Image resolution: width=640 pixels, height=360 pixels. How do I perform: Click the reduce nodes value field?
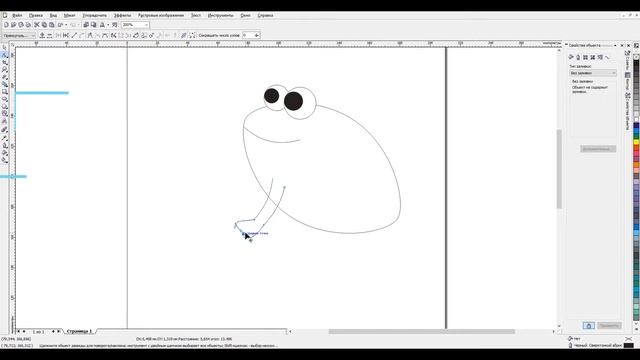(x=248, y=36)
